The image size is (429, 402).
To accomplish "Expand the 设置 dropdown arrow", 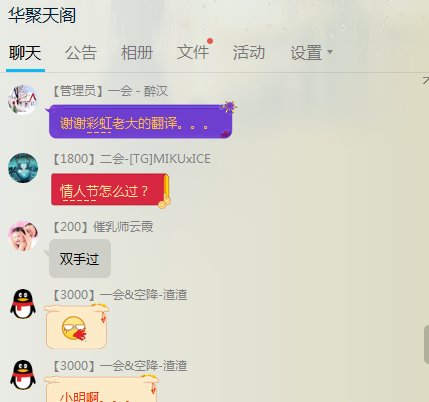I will click(x=330, y=52).
